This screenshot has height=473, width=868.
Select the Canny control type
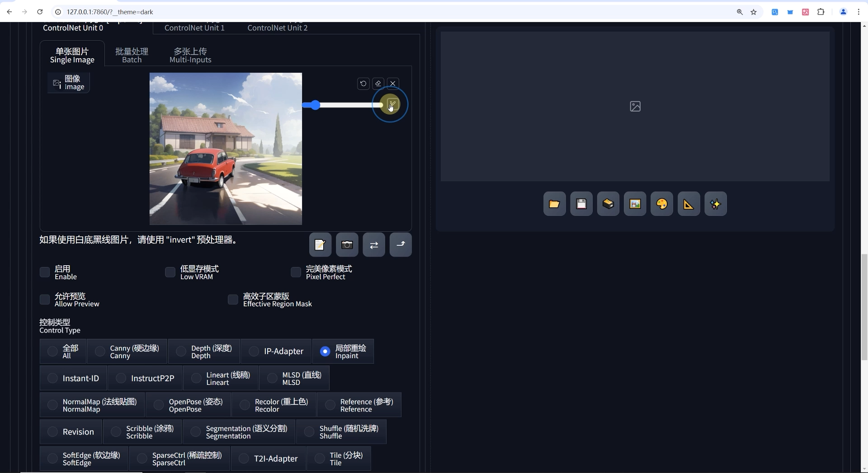[127, 351]
